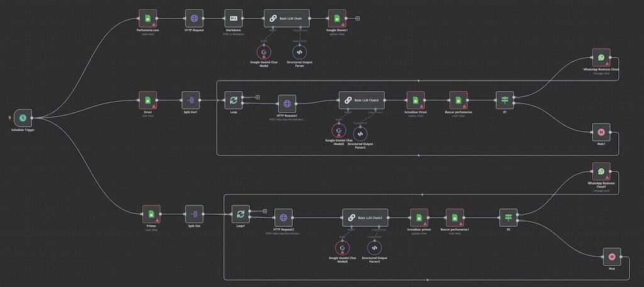This screenshot has width=644, height=287.
Task: Click the Druni sheet node
Action: coord(147,100)
